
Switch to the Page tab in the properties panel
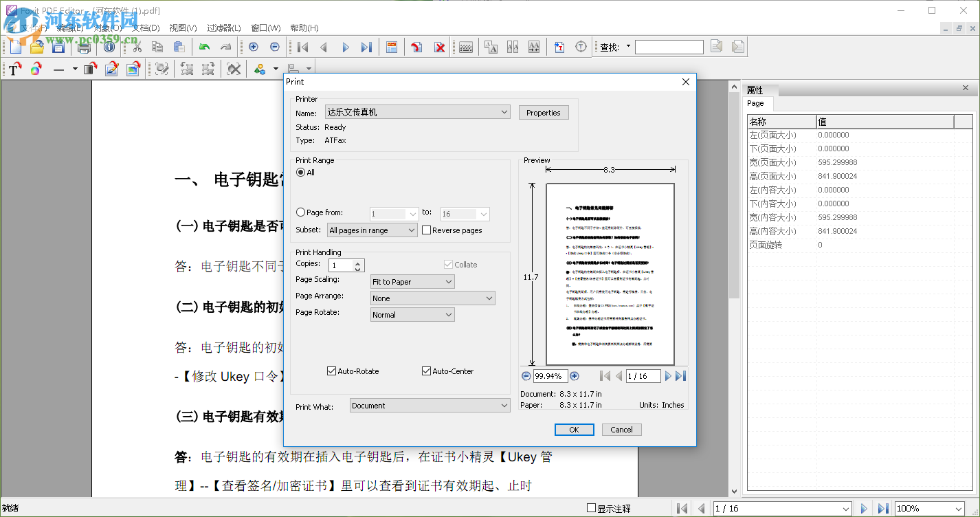coord(757,103)
